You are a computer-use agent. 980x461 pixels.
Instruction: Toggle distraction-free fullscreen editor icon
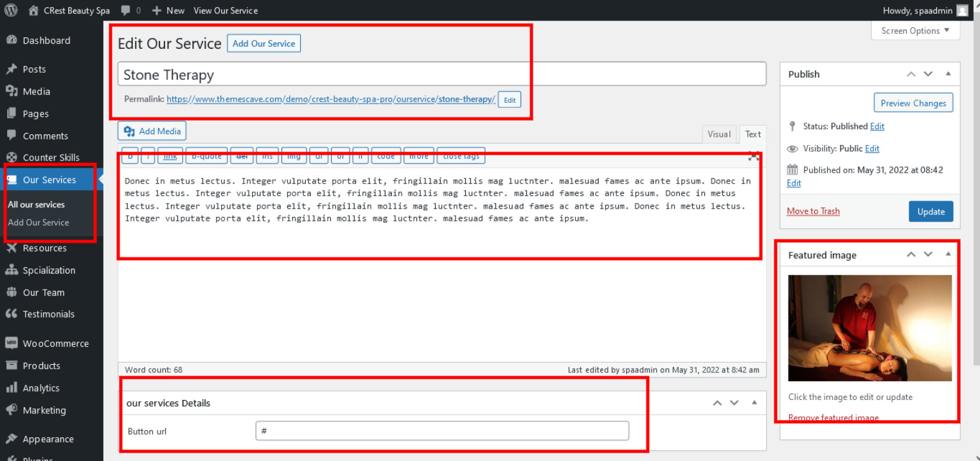[754, 156]
